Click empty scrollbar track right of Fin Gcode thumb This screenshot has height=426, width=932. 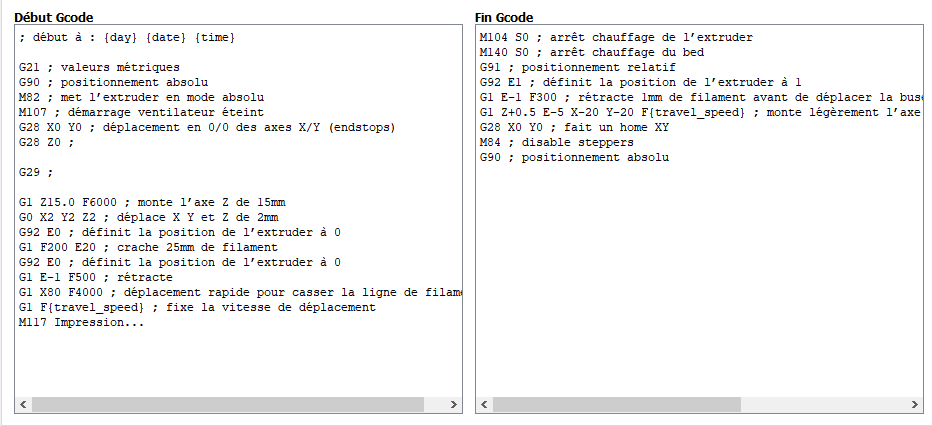click(823, 405)
